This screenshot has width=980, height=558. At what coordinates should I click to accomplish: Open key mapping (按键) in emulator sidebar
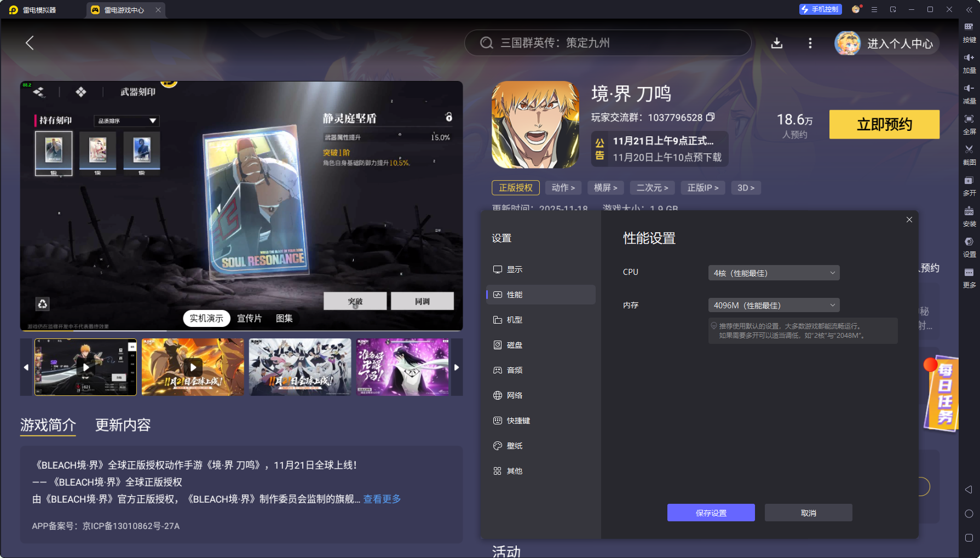(969, 32)
